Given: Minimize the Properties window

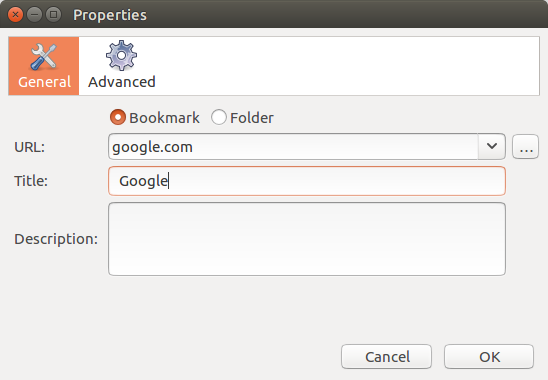Looking at the screenshot, I should (34, 15).
